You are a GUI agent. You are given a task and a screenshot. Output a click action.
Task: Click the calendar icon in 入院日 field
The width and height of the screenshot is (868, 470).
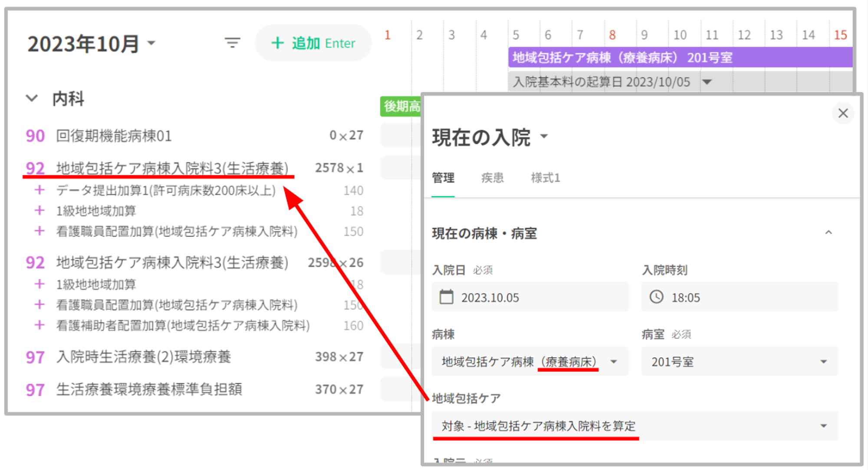pyautogui.click(x=446, y=297)
